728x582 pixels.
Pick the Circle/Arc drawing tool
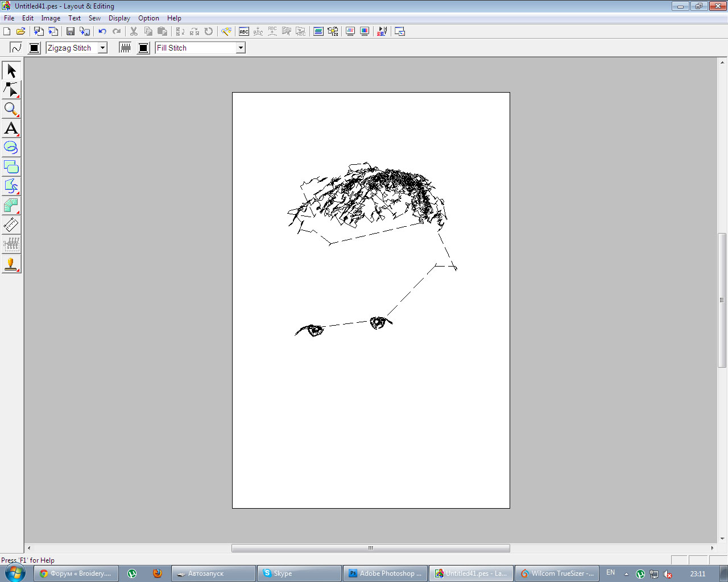coord(11,148)
